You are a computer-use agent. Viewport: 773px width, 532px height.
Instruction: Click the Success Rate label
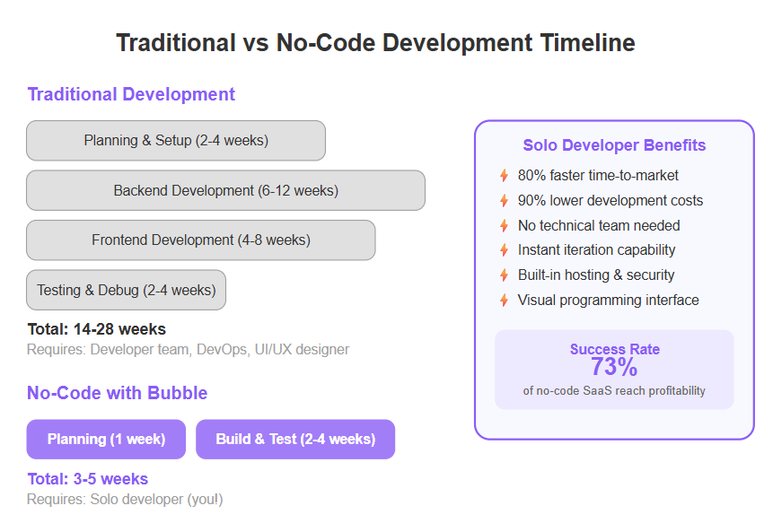(x=615, y=349)
